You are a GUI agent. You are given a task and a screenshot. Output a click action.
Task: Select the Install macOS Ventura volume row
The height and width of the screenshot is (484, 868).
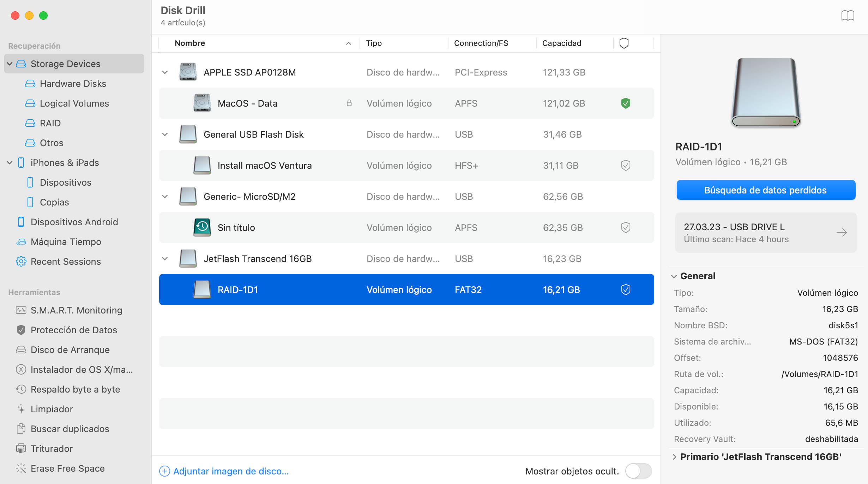(406, 166)
